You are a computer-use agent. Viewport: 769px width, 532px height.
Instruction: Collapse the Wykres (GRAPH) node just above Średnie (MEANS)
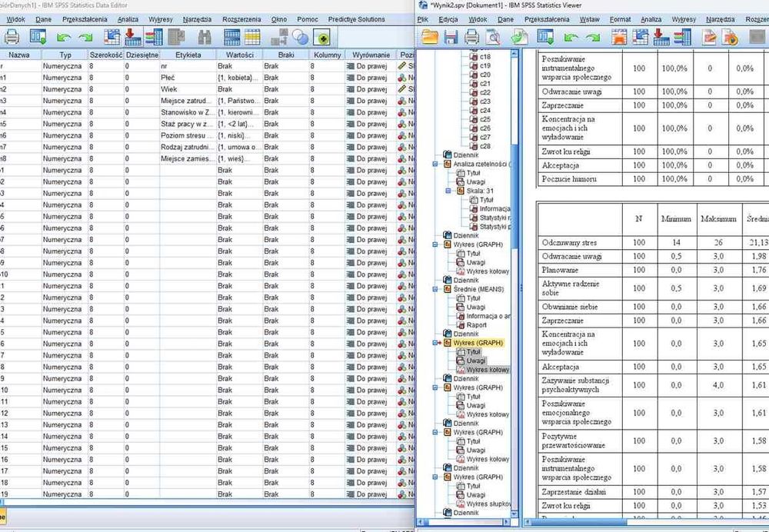click(x=435, y=244)
